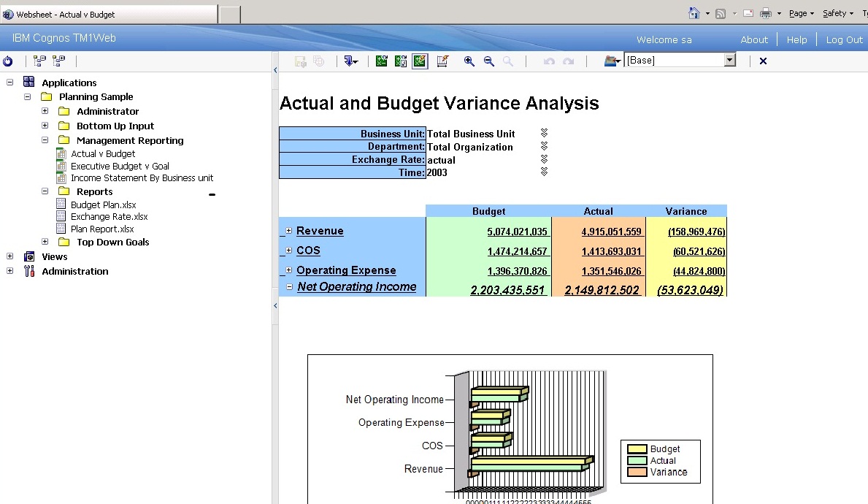Expand the Administrator folder
This screenshot has height=504, width=868.
click(45, 111)
